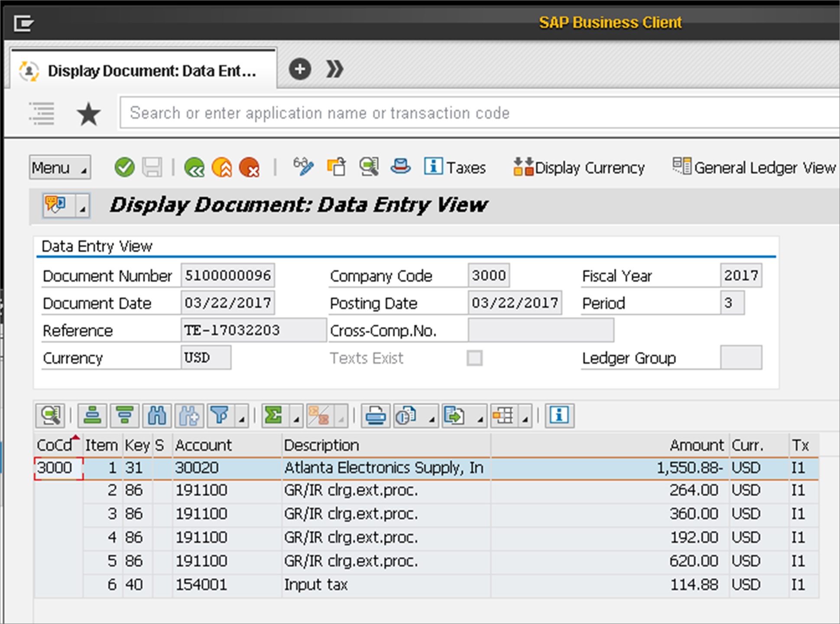Click the green Enter checkmark icon

point(124,167)
